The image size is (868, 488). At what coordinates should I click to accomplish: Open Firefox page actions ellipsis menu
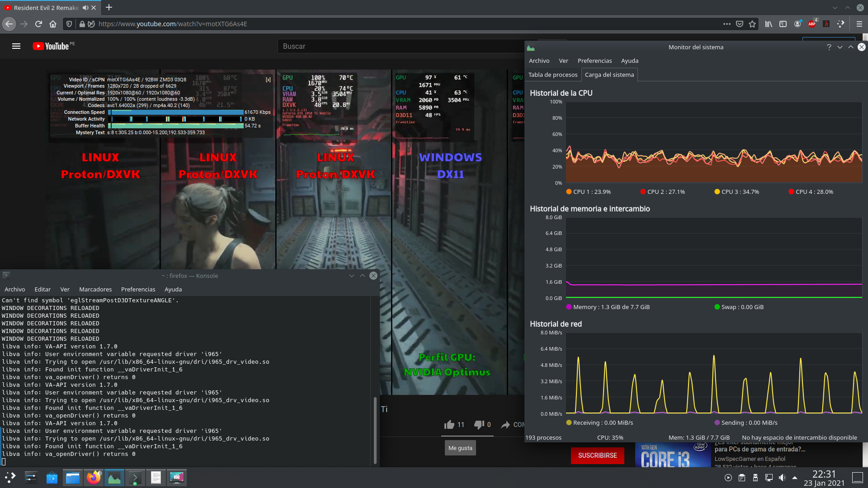pos(726,24)
